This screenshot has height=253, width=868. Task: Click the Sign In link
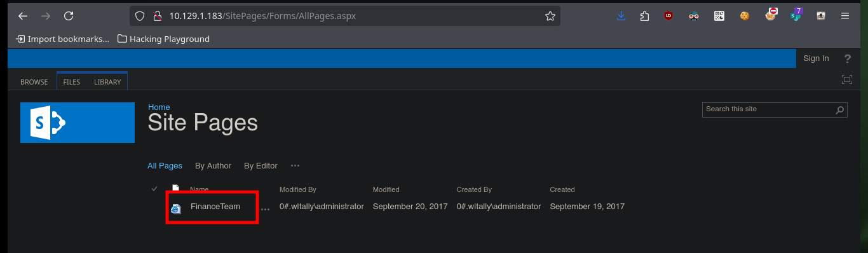pyautogui.click(x=816, y=58)
